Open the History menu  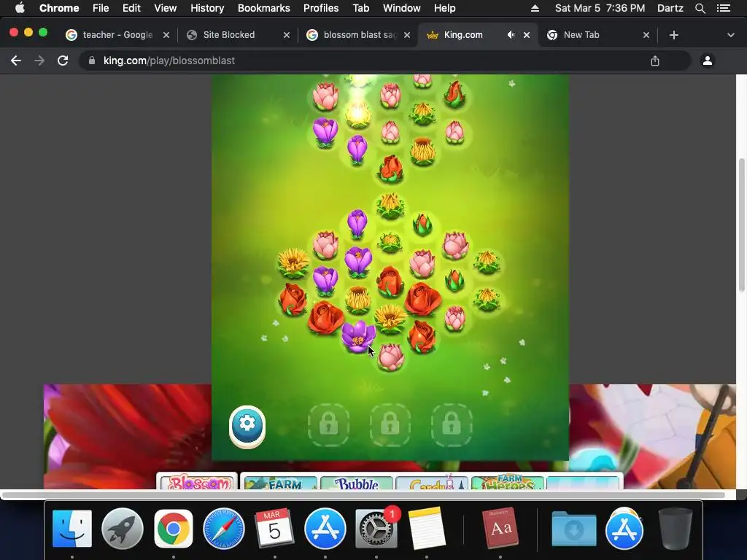(x=207, y=8)
